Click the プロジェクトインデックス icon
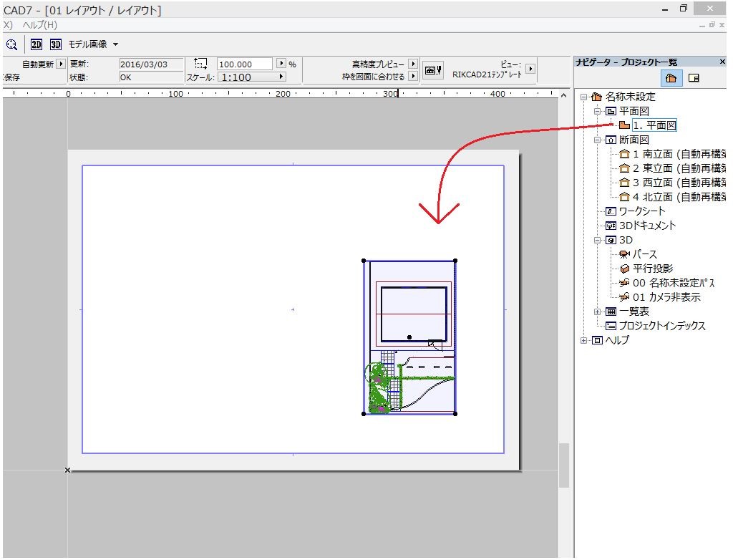733x560 pixels. [x=611, y=326]
